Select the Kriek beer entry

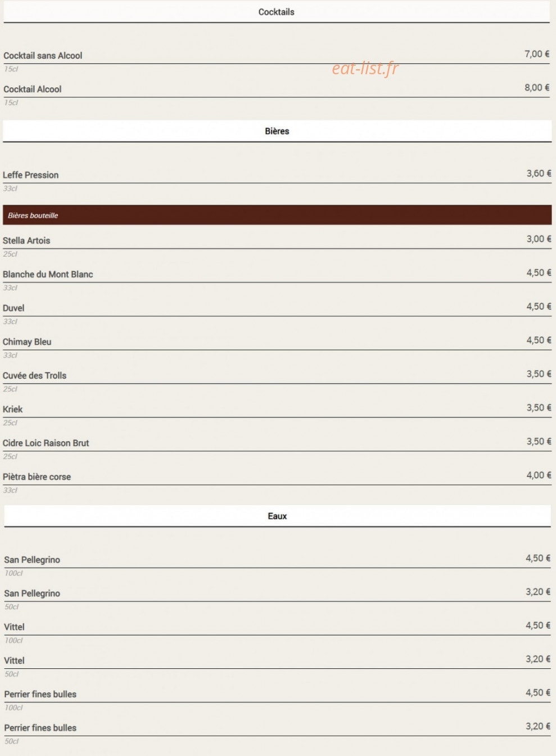[12, 409]
